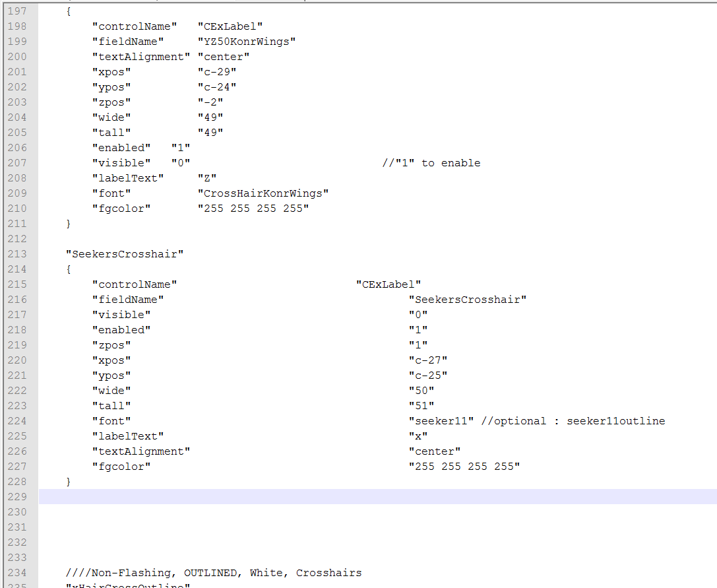Click "49" tall value on line 205
717x588 pixels.
tap(210, 133)
